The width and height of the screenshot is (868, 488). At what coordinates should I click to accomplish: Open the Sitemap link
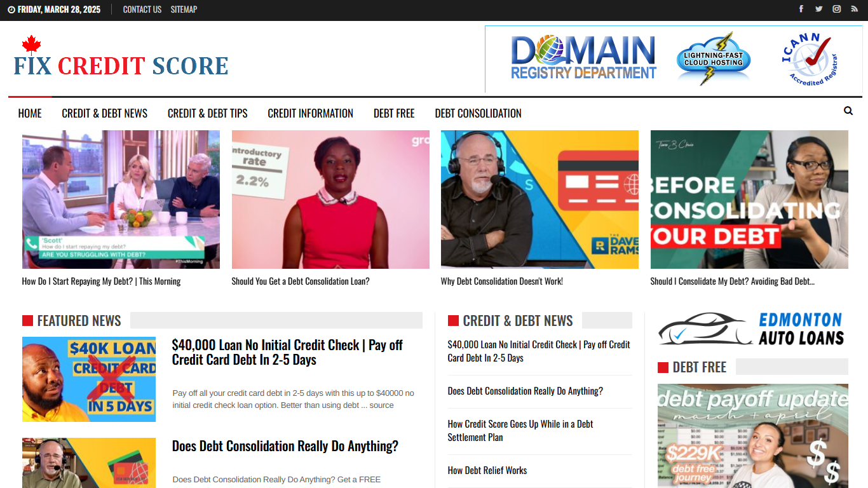tap(184, 10)
